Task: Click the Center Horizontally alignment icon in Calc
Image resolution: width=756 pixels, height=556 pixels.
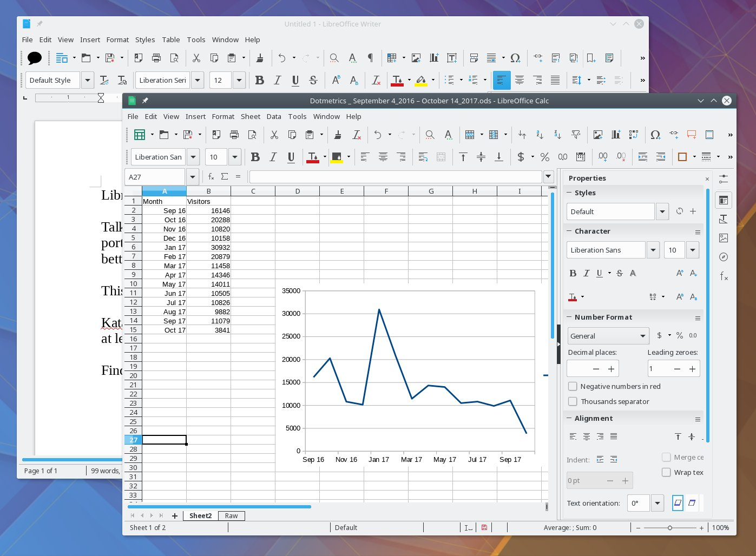Action: [x=383, y=157]
